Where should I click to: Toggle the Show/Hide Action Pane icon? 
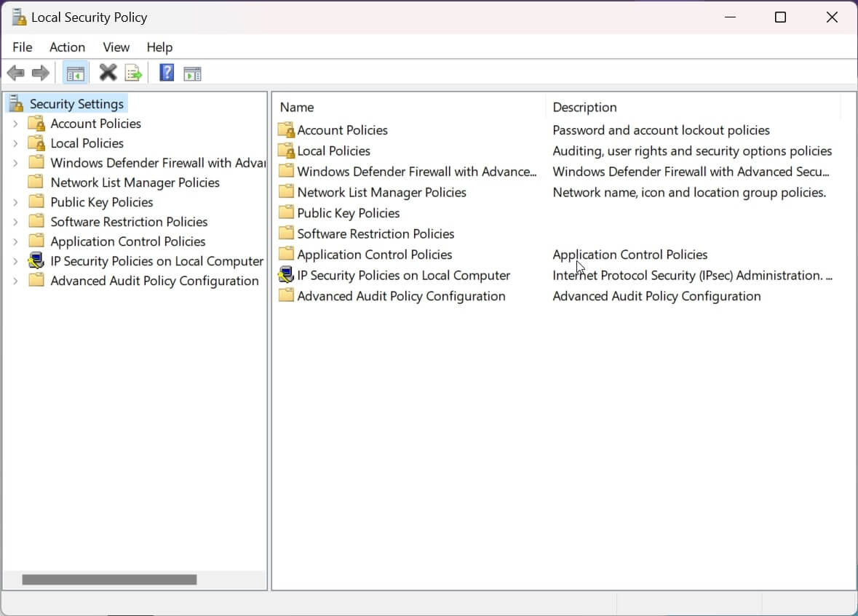coord(192,73)
